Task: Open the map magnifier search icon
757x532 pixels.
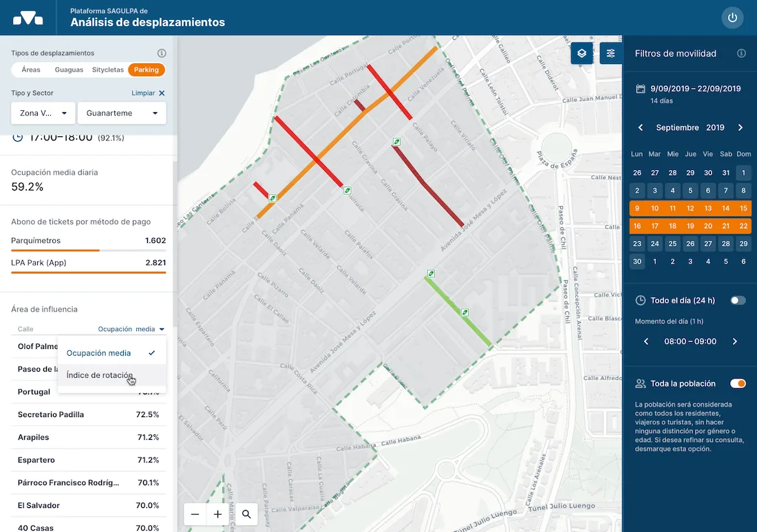Action: (246, 514)
